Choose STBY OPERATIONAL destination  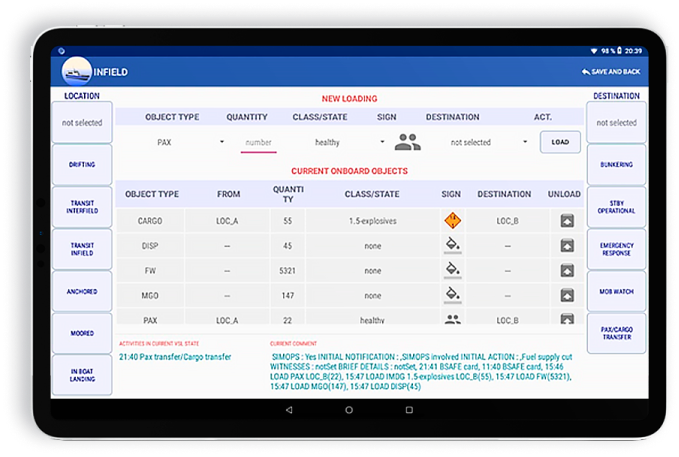[x=616, y=207]
